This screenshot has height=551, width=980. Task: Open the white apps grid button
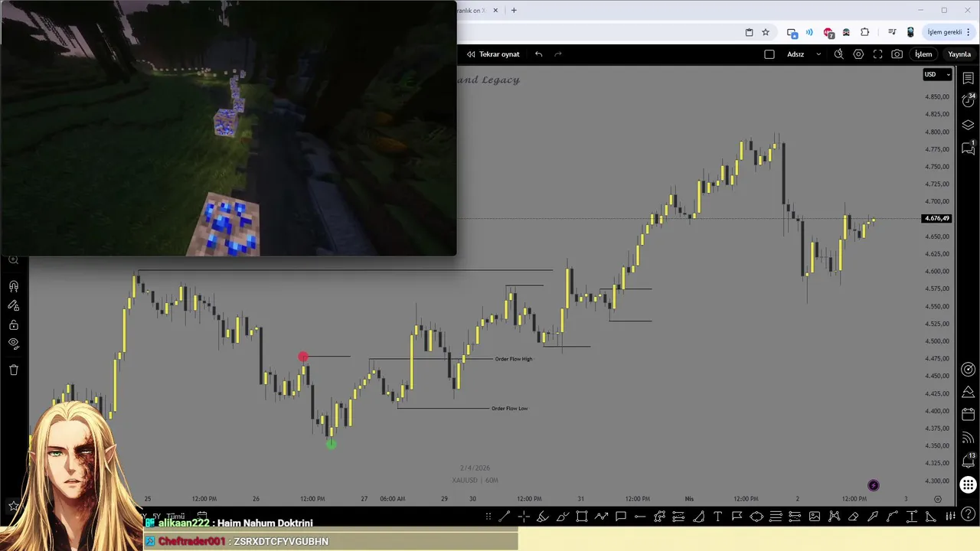(x=968, y=484)
